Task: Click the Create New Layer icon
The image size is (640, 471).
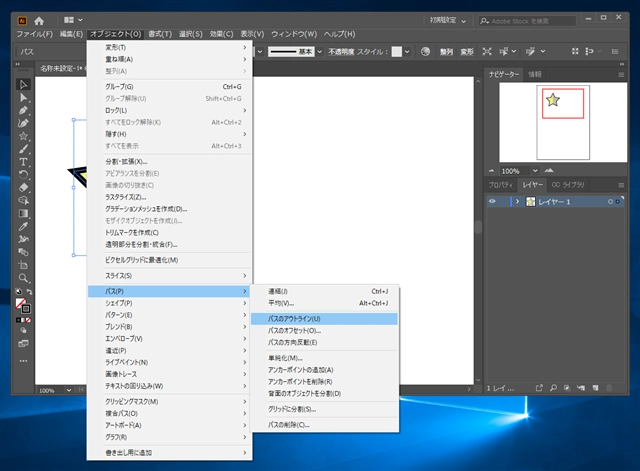Action: click(596, 388)
